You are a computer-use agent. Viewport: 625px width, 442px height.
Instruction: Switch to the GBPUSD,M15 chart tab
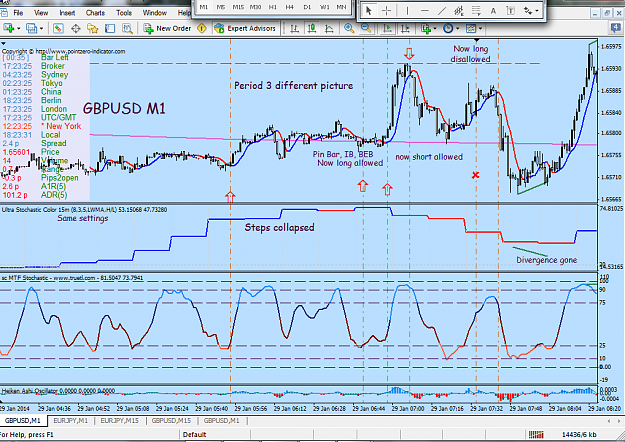click(x=171, y=420)
